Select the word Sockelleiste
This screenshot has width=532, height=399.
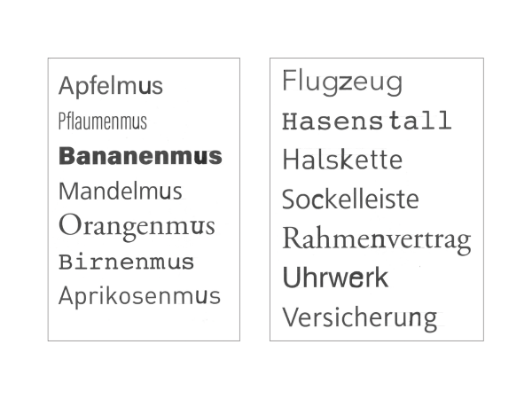pyautogui.click(x=350, y=199)
